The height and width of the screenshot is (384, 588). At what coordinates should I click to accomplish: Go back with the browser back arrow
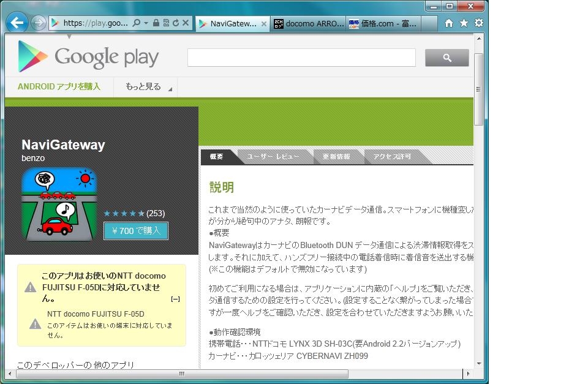tap(17, 23)
